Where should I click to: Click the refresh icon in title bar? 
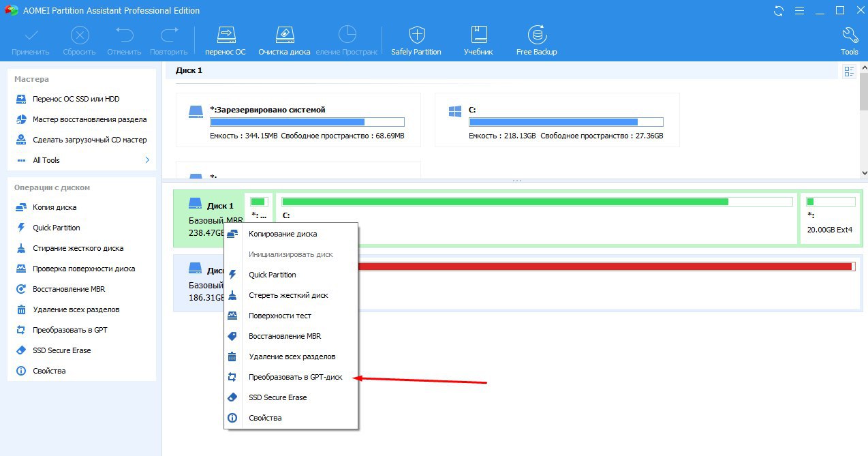click(779, 11)
